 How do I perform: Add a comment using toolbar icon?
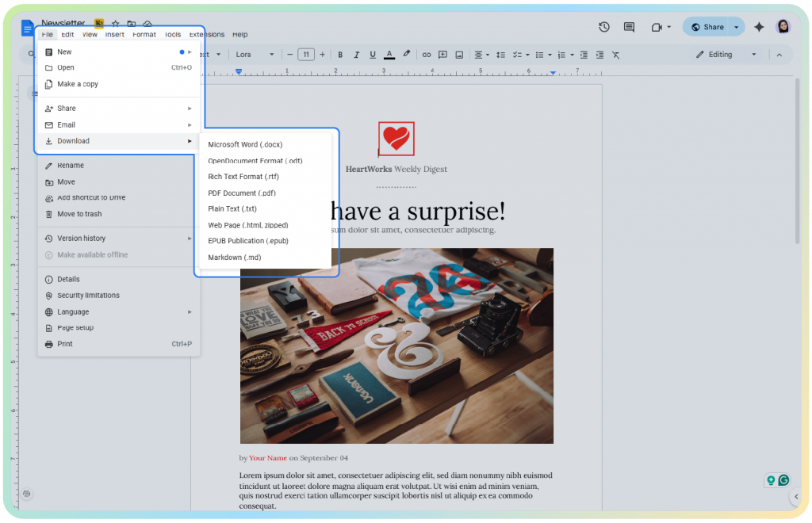click(442, 55)
